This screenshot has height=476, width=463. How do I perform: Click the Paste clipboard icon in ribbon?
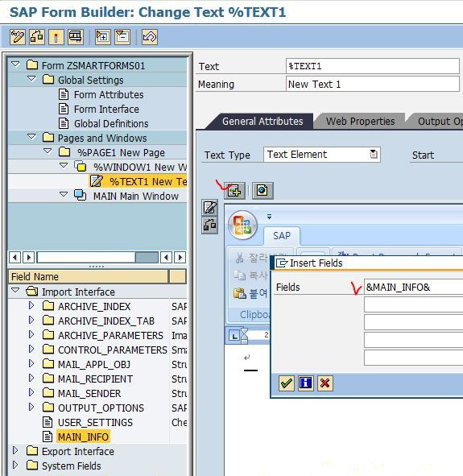pos(240,293)
